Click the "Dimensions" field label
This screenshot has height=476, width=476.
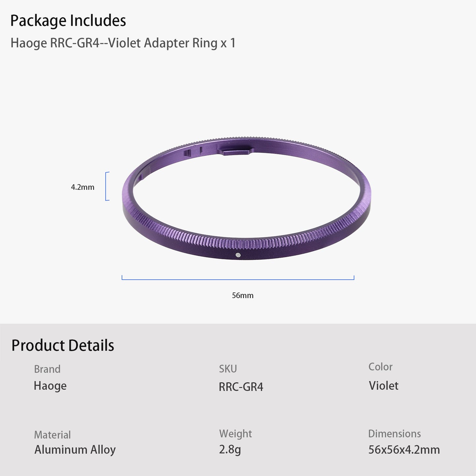point(394,434)
